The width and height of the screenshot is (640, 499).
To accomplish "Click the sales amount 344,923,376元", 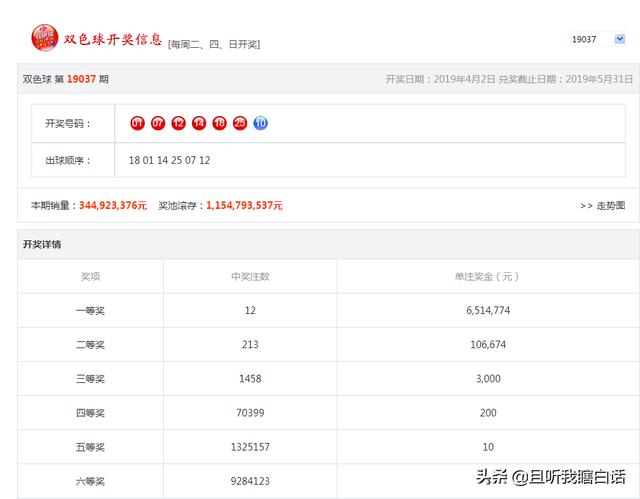I will (112, 205).
